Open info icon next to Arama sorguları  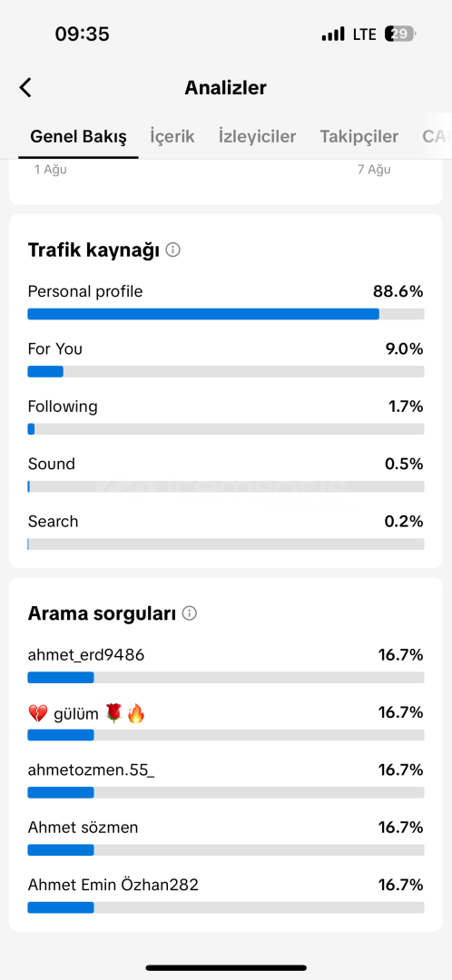[190, 613]
